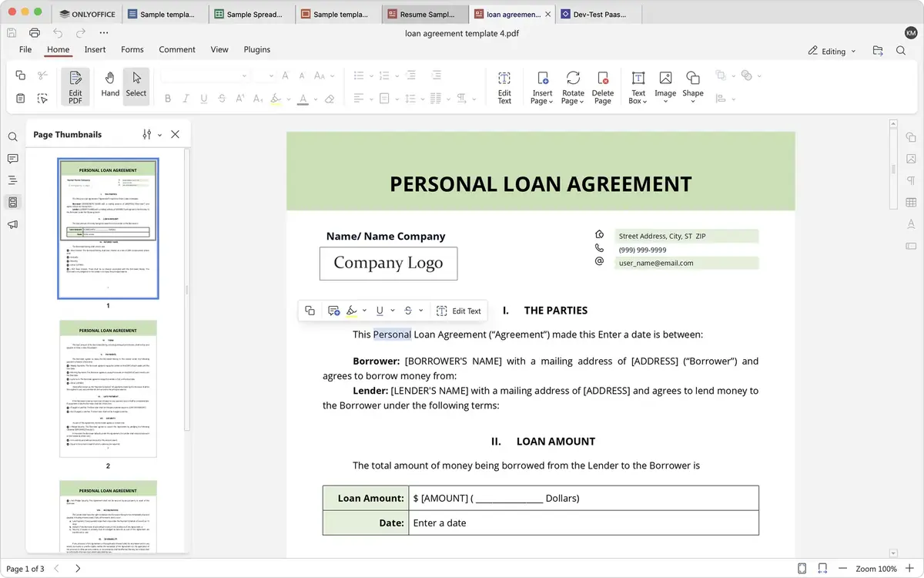This screenshot has width=924, height=578.
Task: Open the Editing mode dropdown
Action: click(x=831, y=51)
